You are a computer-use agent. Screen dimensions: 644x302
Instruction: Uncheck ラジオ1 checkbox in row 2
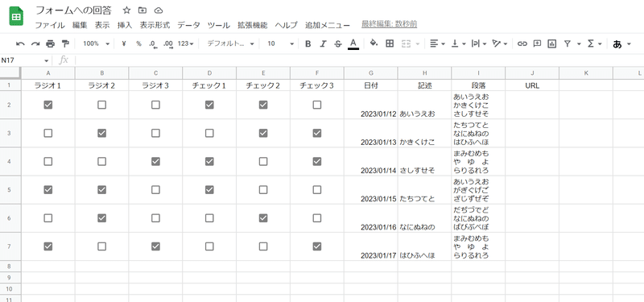pyautogui.click(x=48, y=105)
